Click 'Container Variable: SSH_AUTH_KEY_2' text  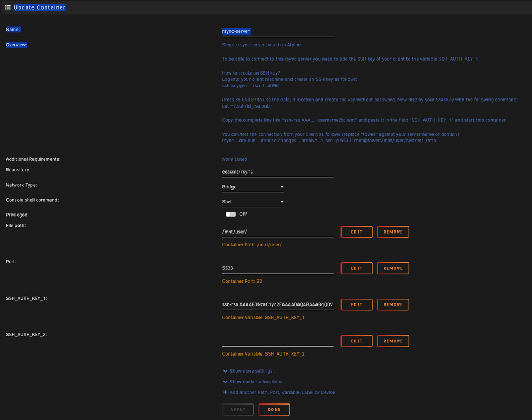263,354
